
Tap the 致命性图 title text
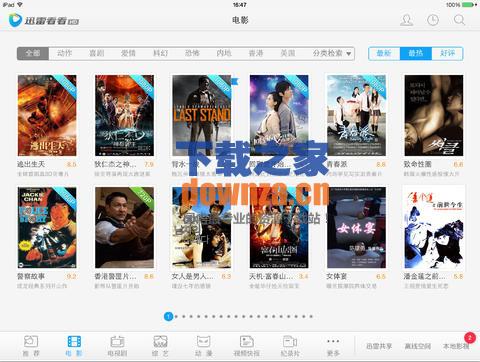(418, 164)
